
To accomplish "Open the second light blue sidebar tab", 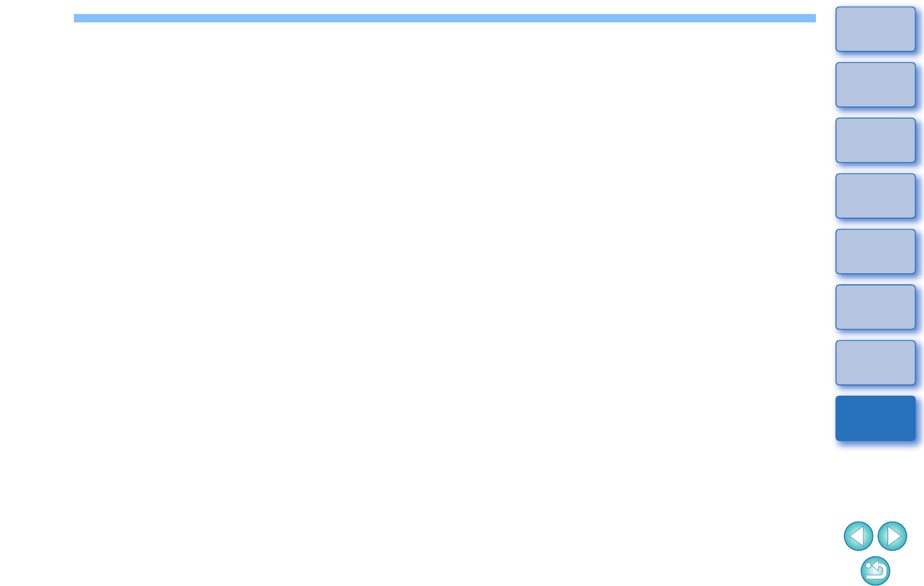I will [x=875, y=85].
